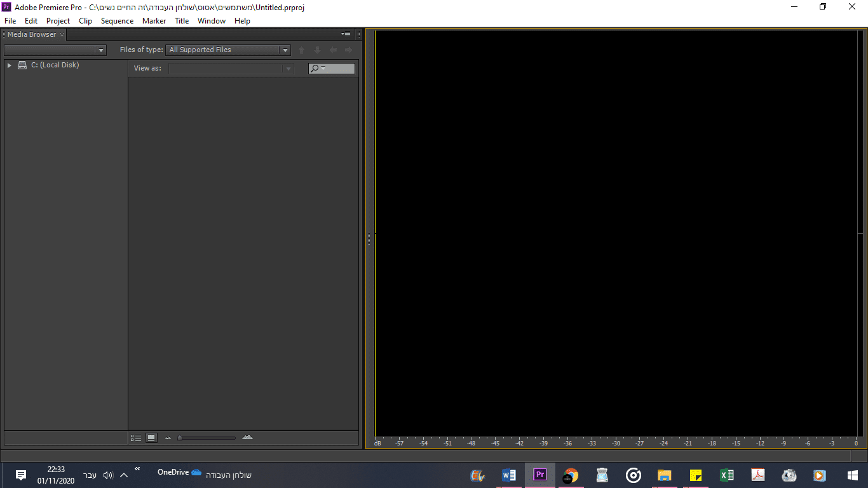The width and height of the screenshot is (868, 488).
Task: Click the -12 mark on the dB scale
Action: tap(761, 443)
